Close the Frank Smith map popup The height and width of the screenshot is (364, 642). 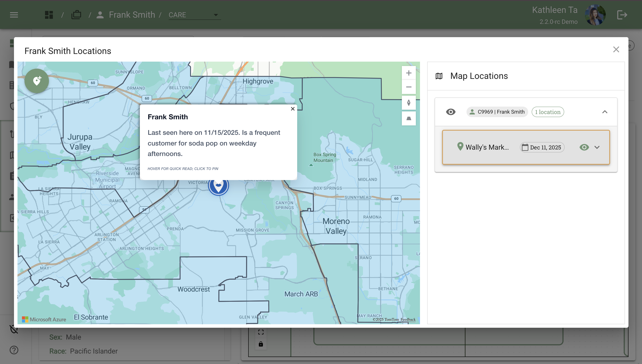[x=293, y=109]
